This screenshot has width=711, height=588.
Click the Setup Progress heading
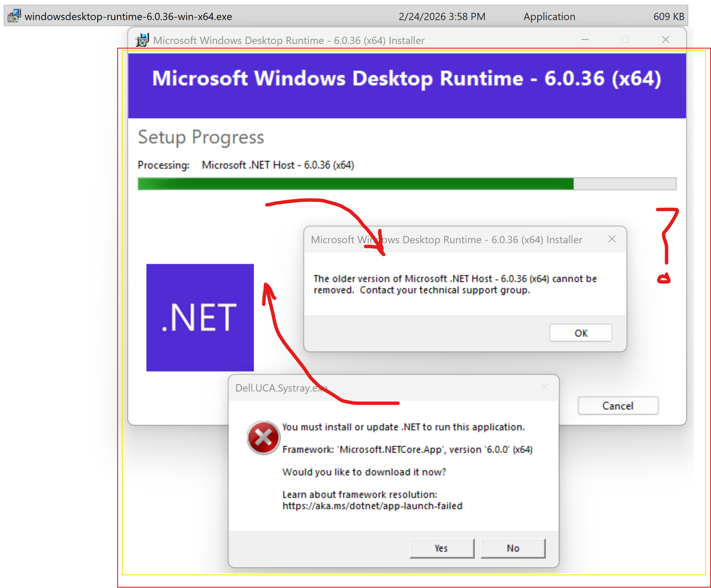[x=201, y=137]
